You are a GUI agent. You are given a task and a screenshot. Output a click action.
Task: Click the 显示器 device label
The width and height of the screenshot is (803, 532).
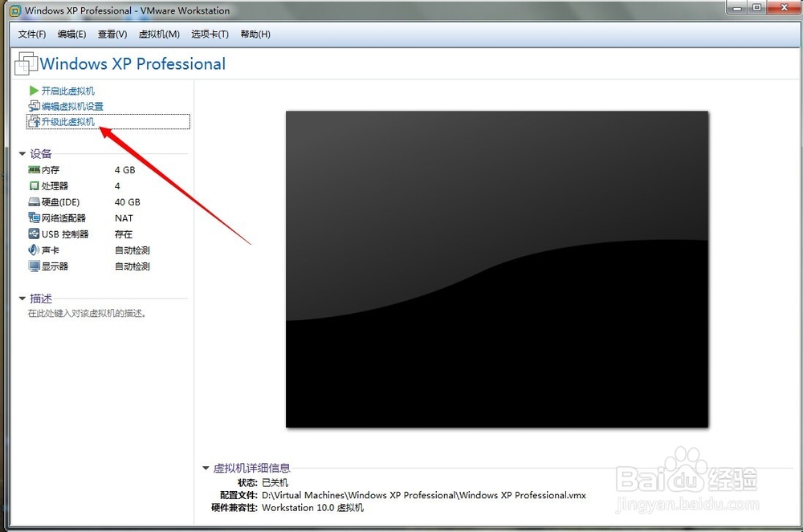55,266
